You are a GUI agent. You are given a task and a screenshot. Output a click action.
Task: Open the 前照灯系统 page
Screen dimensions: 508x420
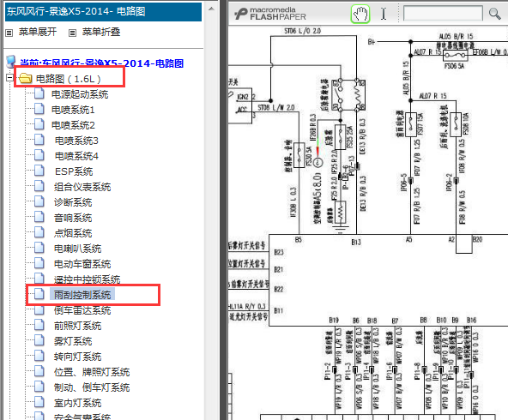[x=78, y=326]
